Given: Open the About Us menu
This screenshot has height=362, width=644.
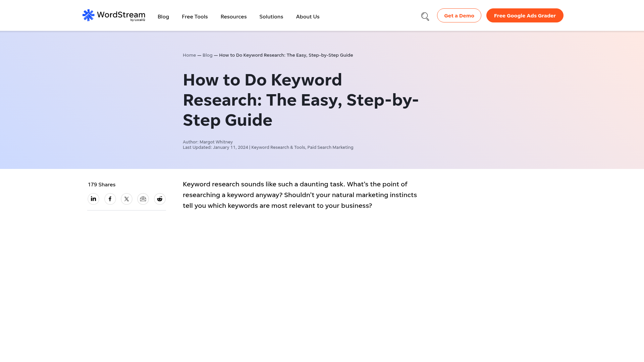Looking at the screenshot, I should 308,17.
